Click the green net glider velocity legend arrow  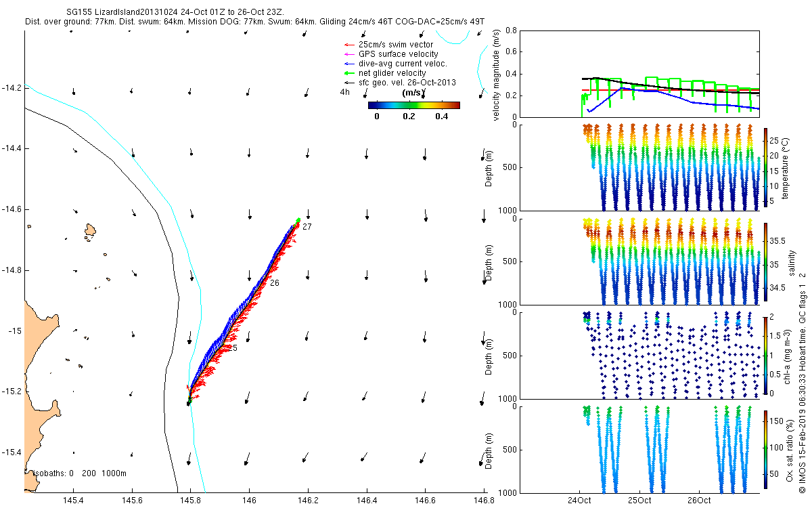[348, 73]
